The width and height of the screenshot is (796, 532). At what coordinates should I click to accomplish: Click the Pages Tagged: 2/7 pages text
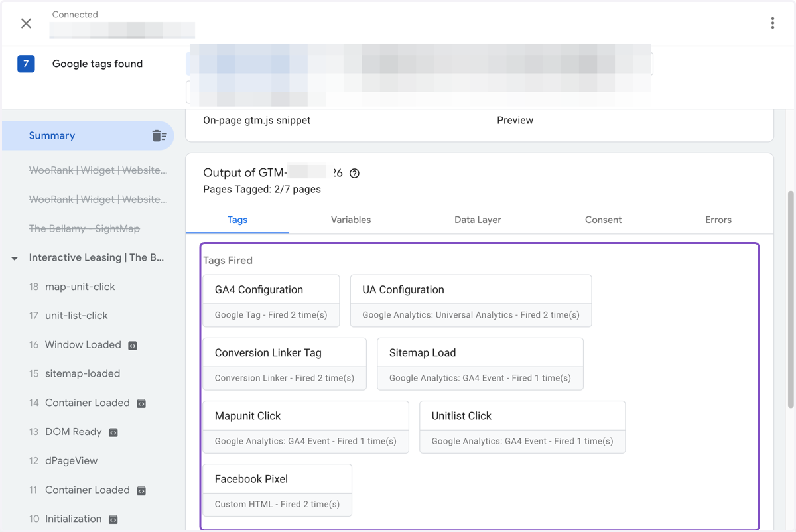[262, 190]
